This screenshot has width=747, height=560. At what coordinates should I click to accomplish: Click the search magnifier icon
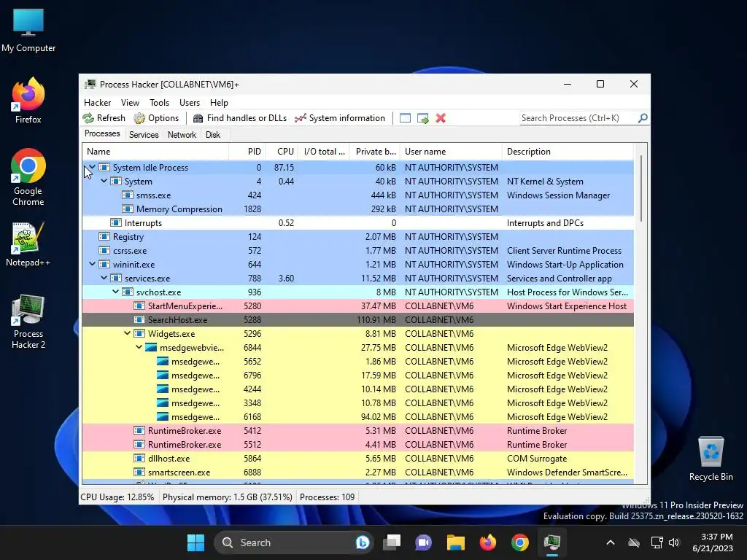[643, 117]
